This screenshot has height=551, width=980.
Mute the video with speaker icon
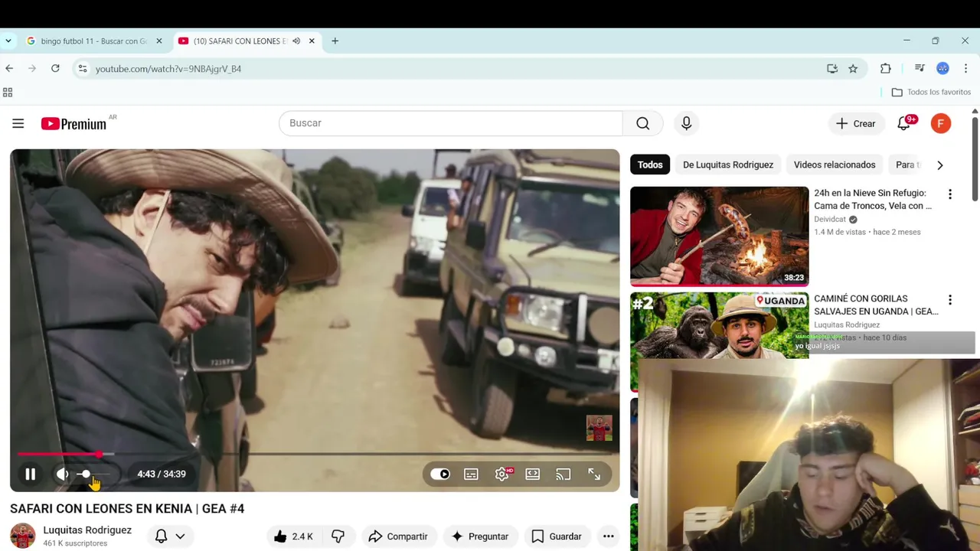click(63, 474)
